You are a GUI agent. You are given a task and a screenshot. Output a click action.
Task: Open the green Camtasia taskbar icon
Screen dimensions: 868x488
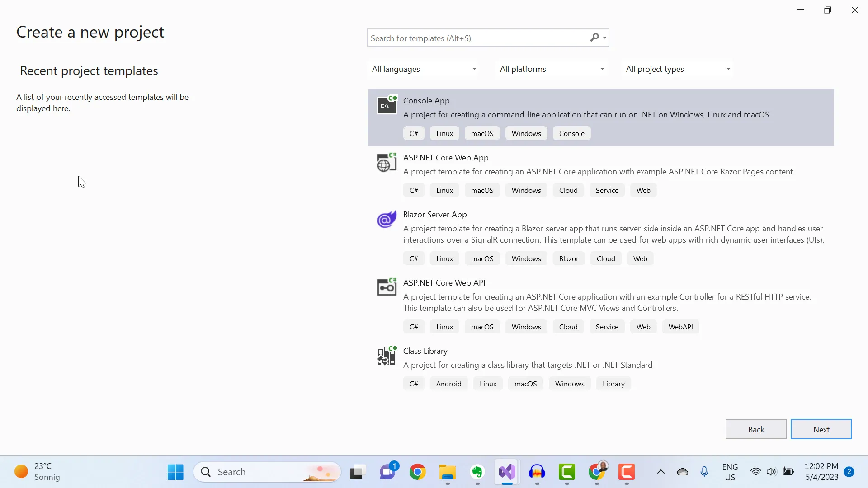pos(567,472)
